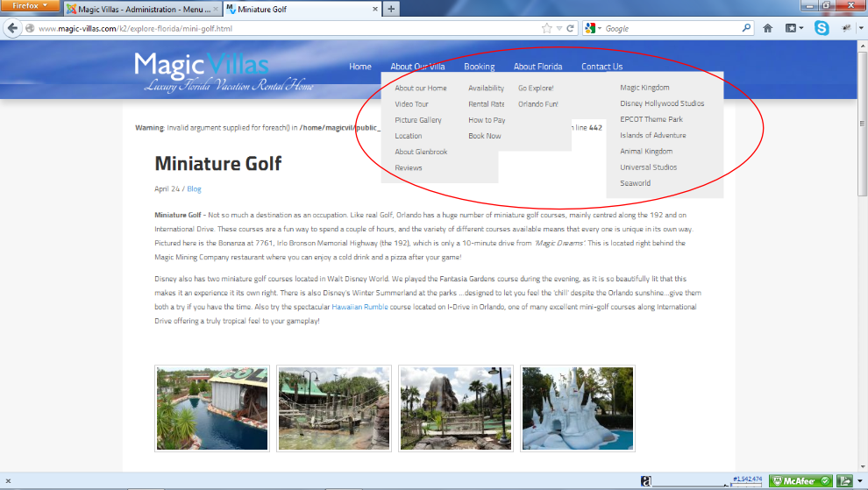Click the Magic Villas logo

(223, 71)
